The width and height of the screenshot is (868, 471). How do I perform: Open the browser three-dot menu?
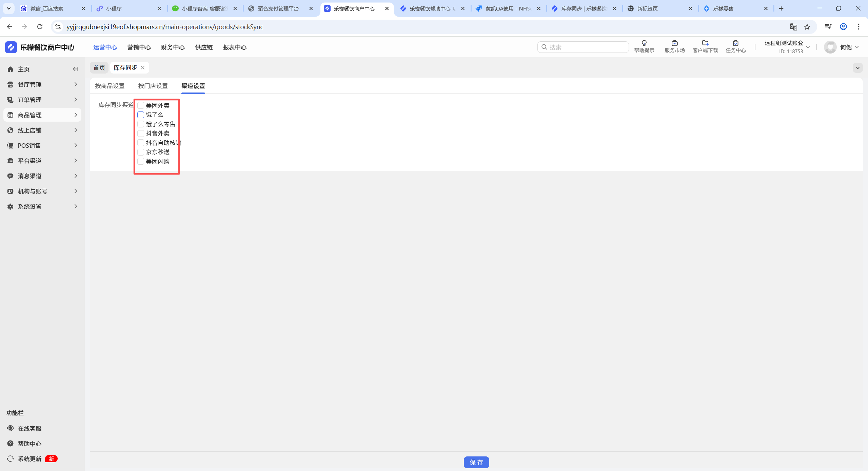[859, 27]
